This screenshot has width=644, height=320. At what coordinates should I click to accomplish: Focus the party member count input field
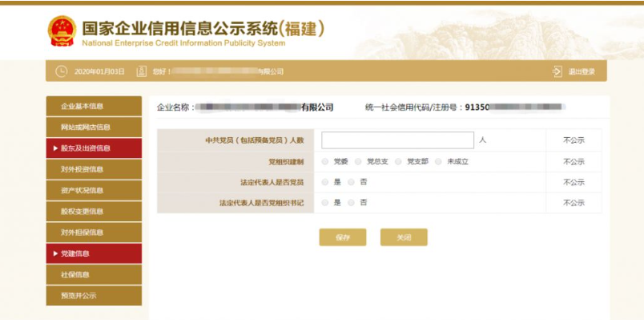tap(397, 140)
